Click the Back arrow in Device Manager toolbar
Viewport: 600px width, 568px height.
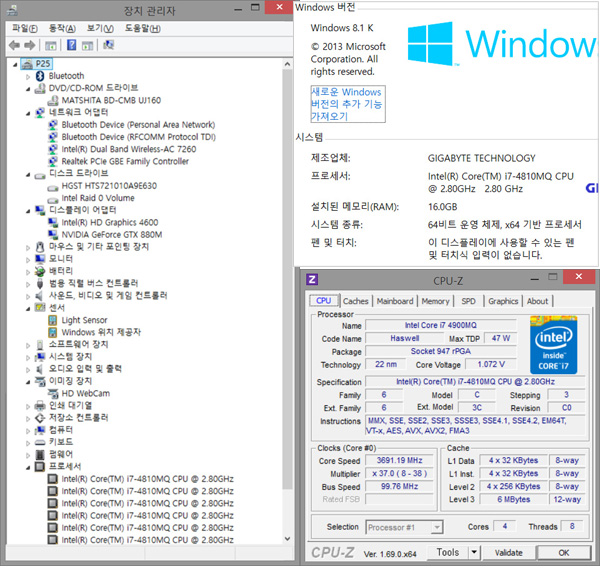pos(15,45)
